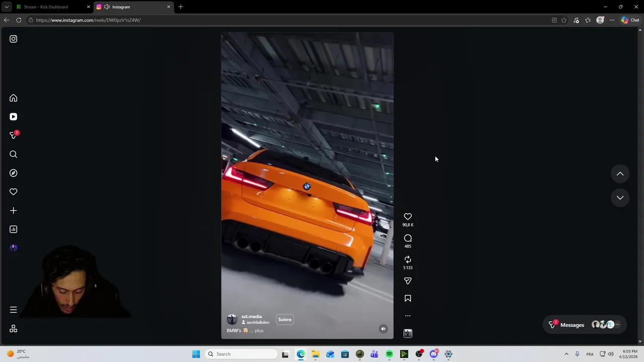Open the app install icon in address bar
The height and width of the screenshot is (362, 644).
coord(554,20)
